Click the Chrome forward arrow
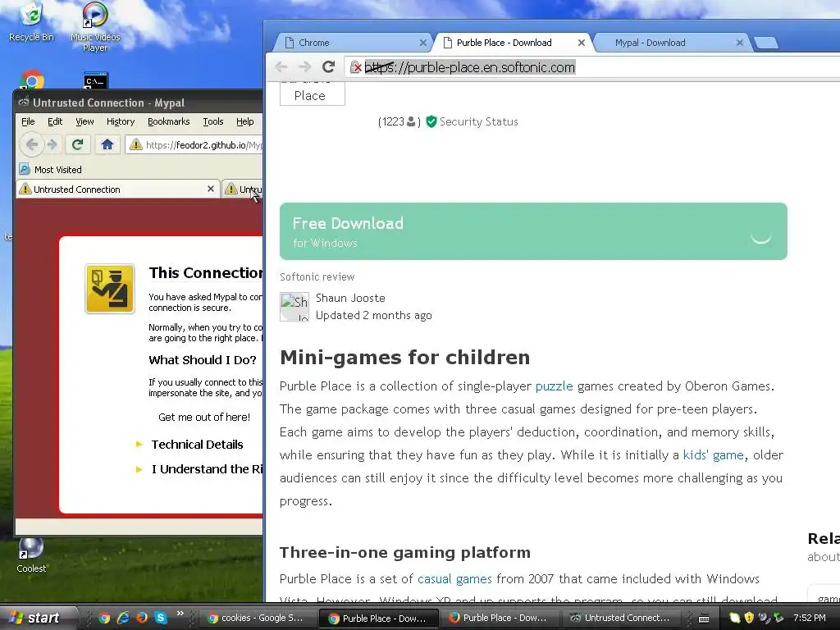This screenshot has width=840, height=630. 305,67
